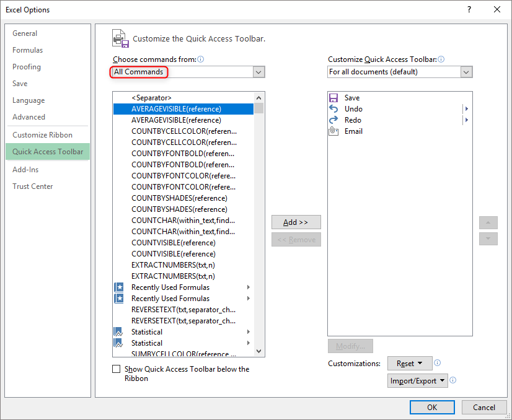Screen dimensions: 512x420
Task: Select the Save command in toolbar list
Action: coord(400,98)
